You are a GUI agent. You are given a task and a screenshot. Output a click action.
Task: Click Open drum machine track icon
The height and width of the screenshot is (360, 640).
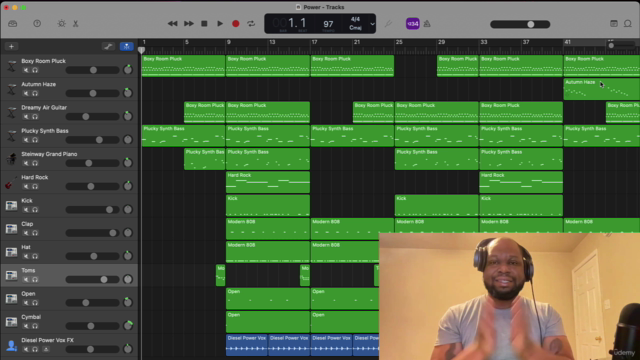point(11,298)
